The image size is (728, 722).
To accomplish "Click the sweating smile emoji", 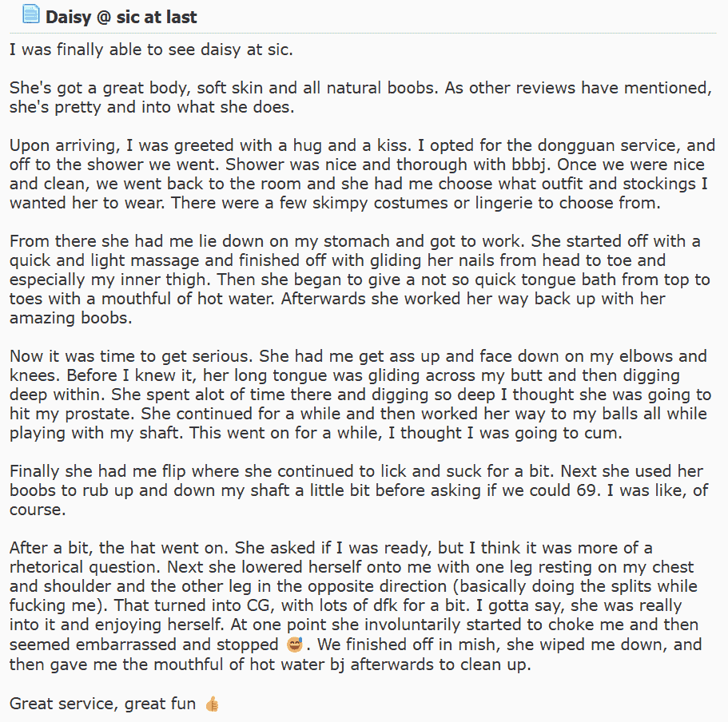I will [x=295, y=645].
